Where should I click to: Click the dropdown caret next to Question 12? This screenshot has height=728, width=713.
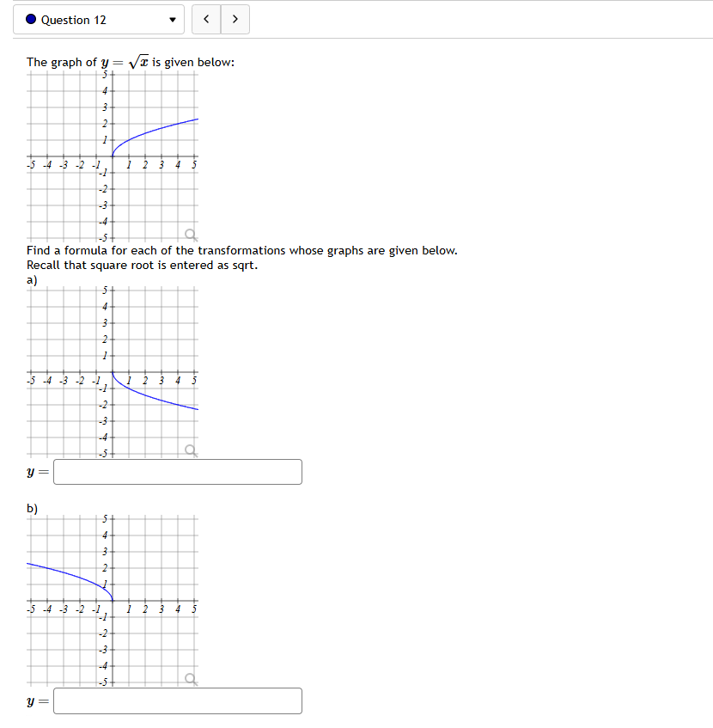coord(171,19)
